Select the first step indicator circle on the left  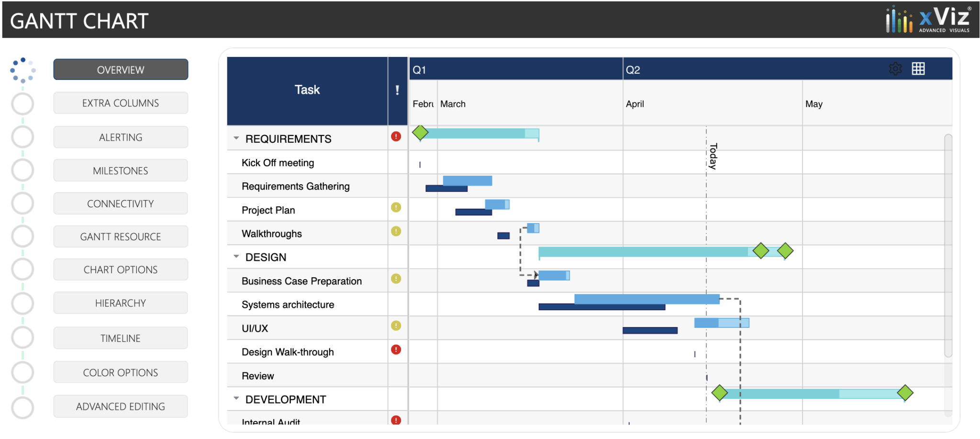click(22, 69)
